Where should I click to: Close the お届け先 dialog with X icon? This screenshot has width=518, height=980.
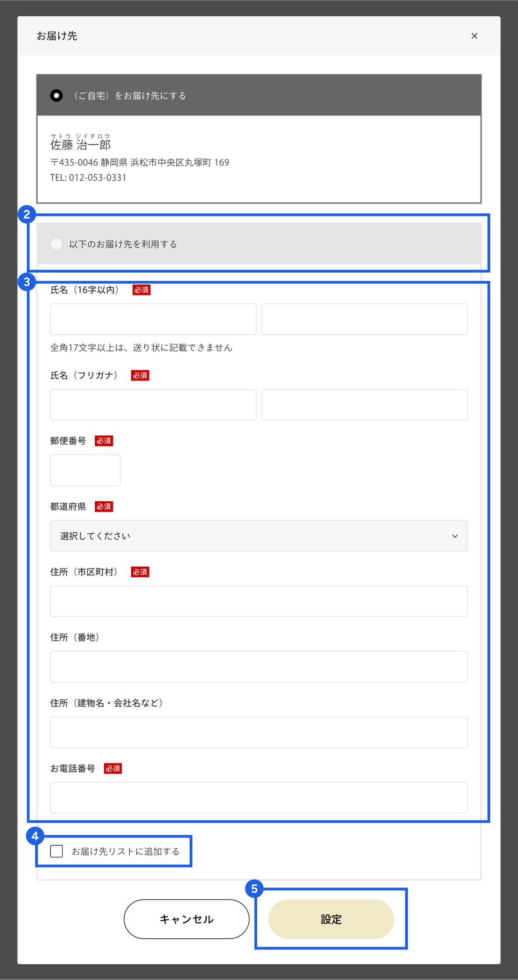pos(474,36)
